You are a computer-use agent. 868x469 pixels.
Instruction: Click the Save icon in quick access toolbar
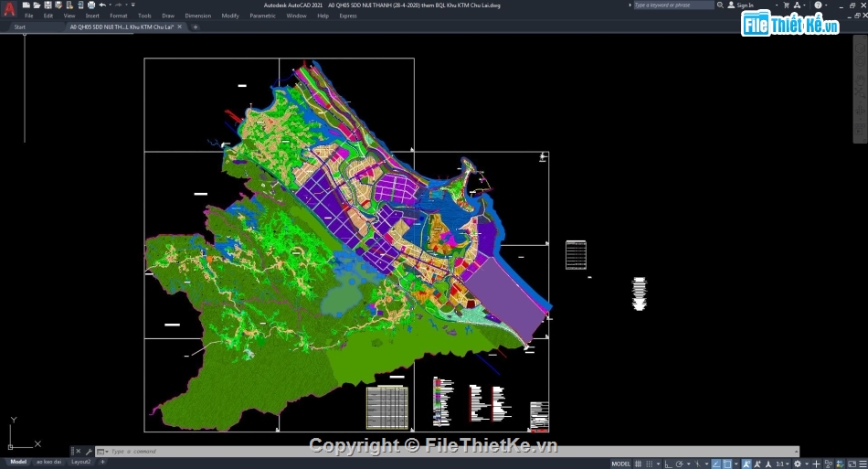click(48, 5)
